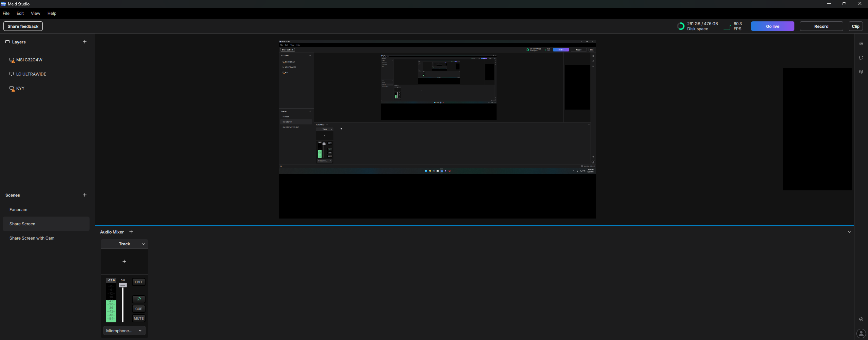Open settings via the gear icon
Viewport: 868px width, 340px height.
coord(861,319)
